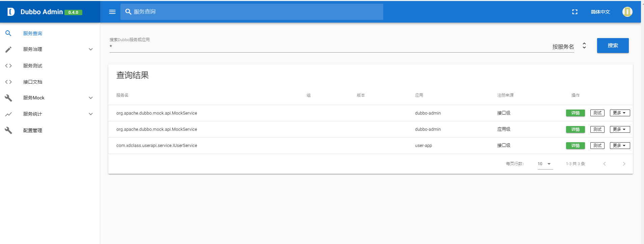This screenshot has width=644, height=244.
Task: Click the 版本 column header
Action: [x=361, y=95]
